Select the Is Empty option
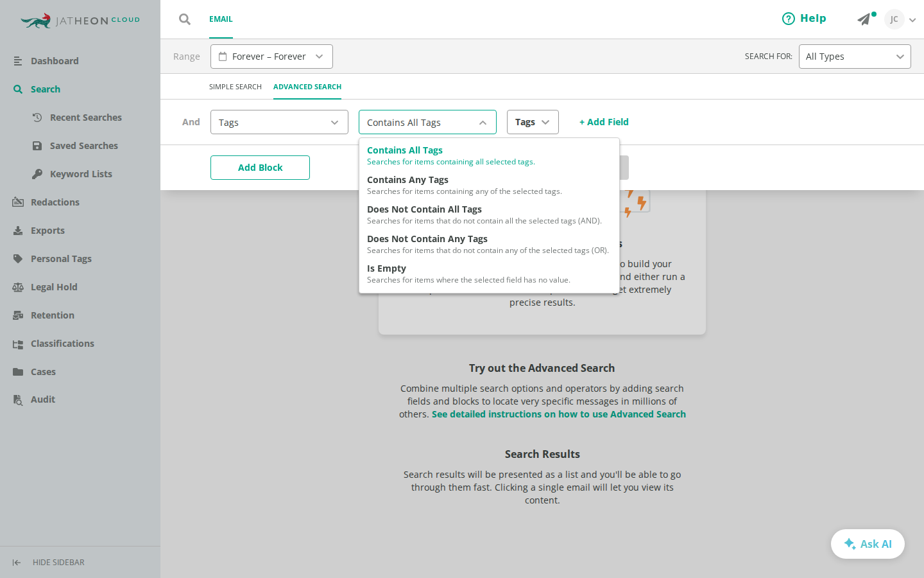Viewport: 924px width, 578px height. pos(489,274)
